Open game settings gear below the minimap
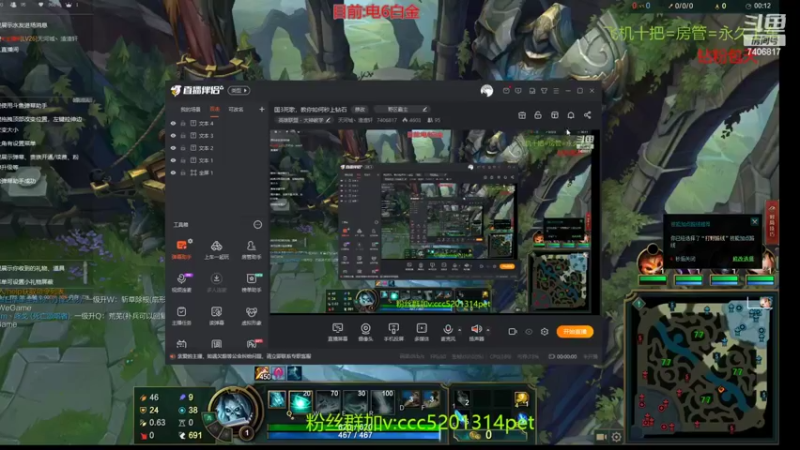Viewport: 800px width, 450px height. pos(616,437)
